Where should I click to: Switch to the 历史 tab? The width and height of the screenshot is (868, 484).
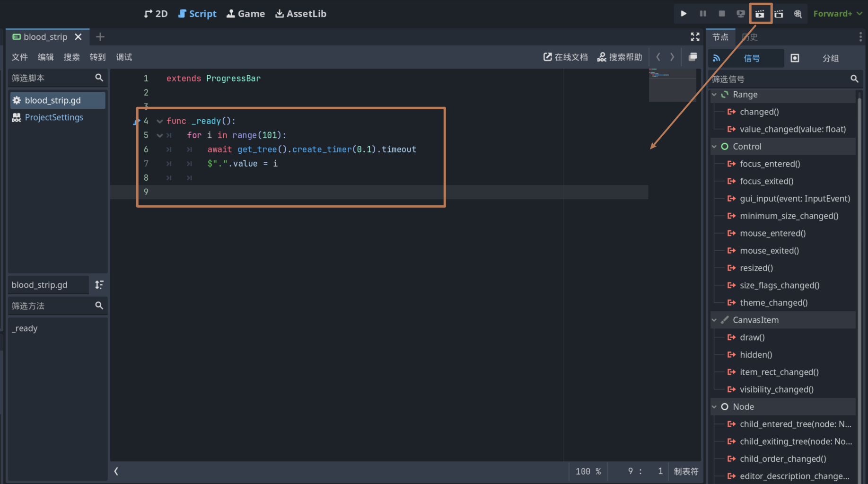pyautogui.click(x=750, y=37)
